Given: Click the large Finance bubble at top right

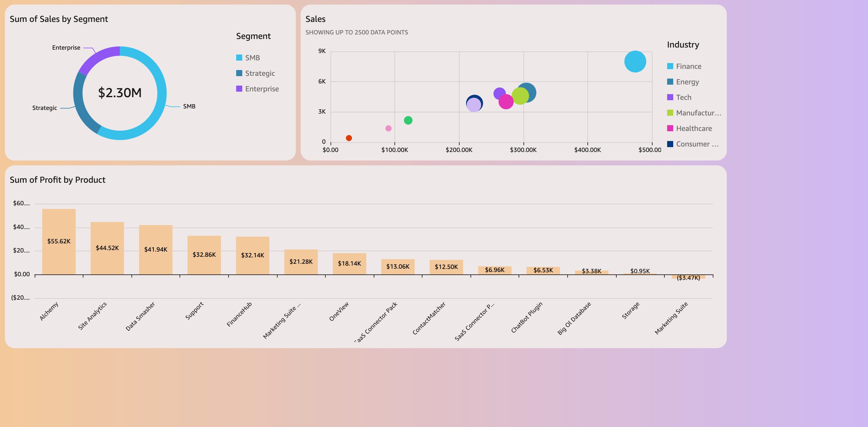Looking at the screenshot, I should [x=635, y=62].
